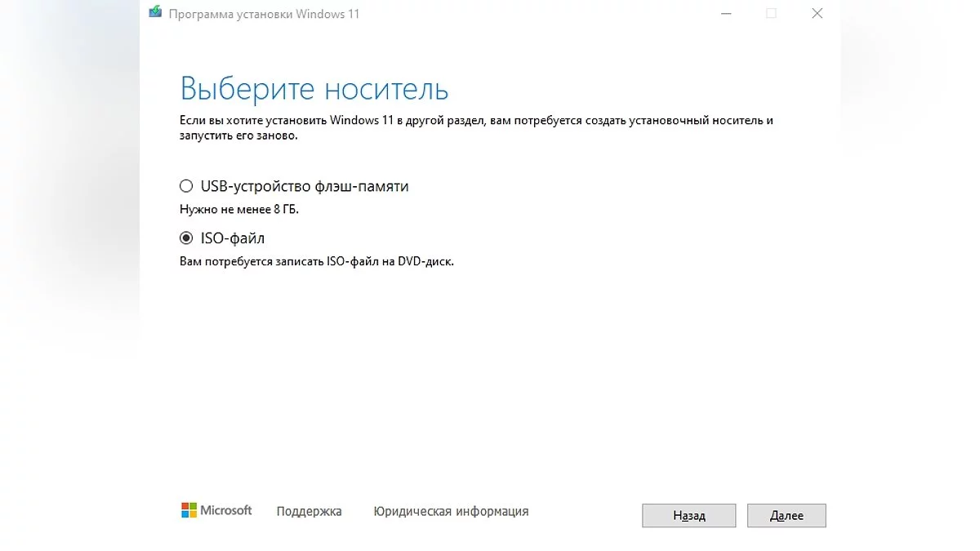The height and width of the screenshot is (551, 980).
Task: Click the paragraph about installing to another partition
Action: coord(476,127)
